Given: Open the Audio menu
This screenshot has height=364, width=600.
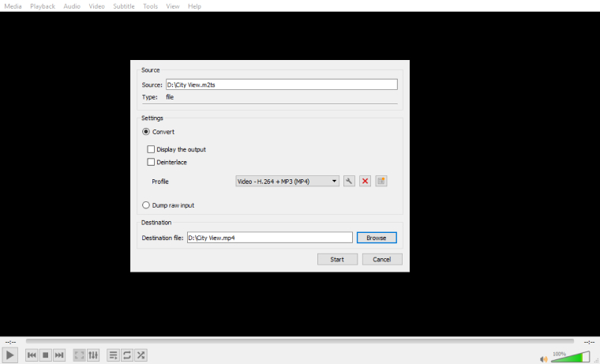Looking at the screenshot, I should [72, 6].
